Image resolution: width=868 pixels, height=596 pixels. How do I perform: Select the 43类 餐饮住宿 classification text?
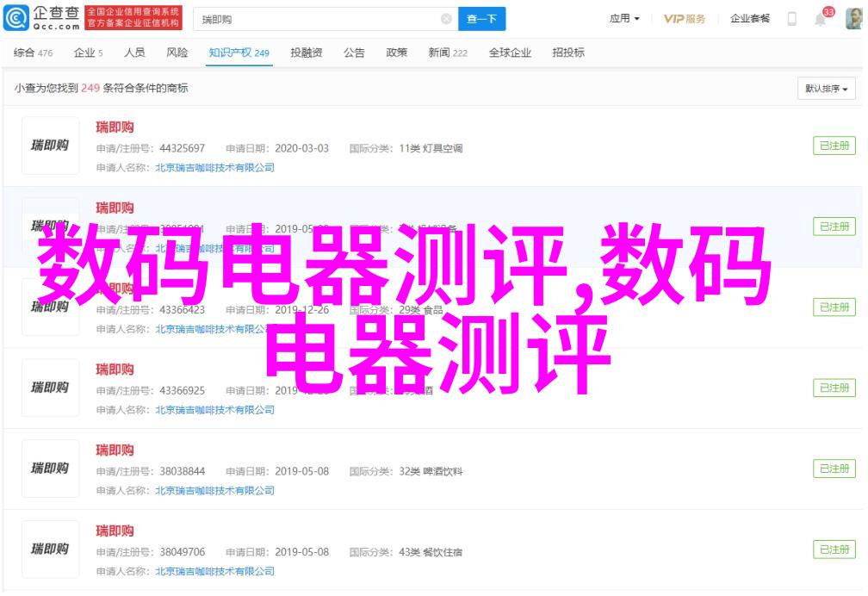(431, 552)
